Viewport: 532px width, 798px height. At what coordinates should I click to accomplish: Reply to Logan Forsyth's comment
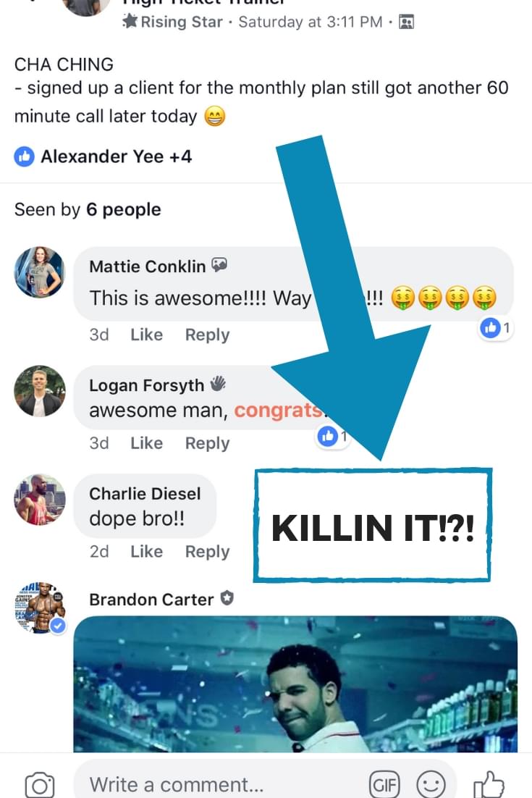(207, 443)
